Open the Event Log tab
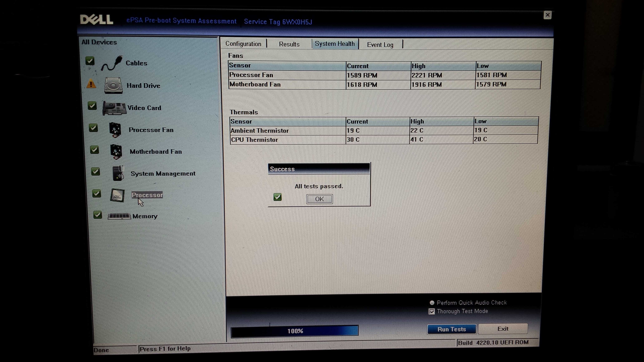644x362 pixels. tap(380, 45)
